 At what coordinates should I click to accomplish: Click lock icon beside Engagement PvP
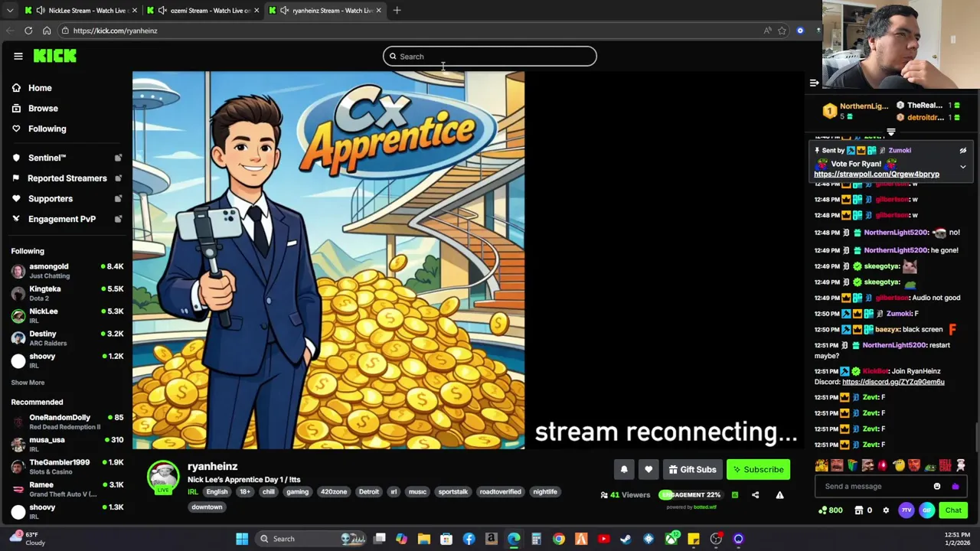coord(118,219)
